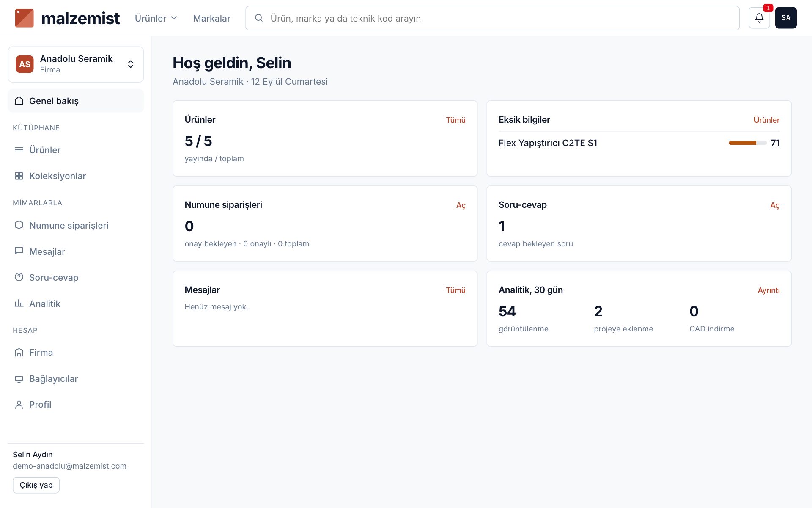Click the malzemist logo icon

[24, 18]
